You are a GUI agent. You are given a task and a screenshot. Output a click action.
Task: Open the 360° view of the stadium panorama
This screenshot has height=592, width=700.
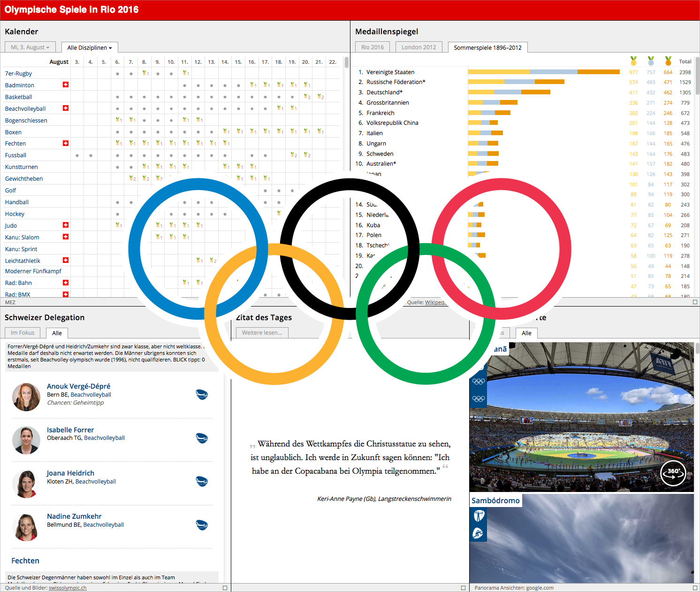coord(673,473)
